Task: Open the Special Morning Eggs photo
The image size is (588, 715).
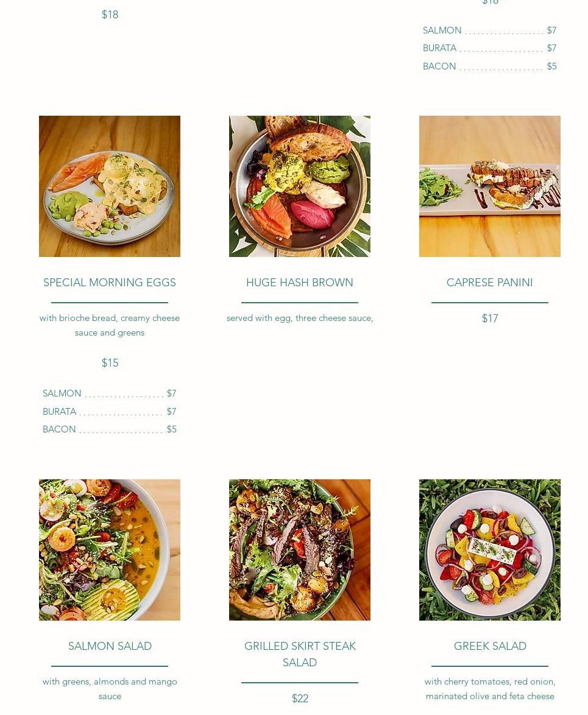Action: (110, 186)
